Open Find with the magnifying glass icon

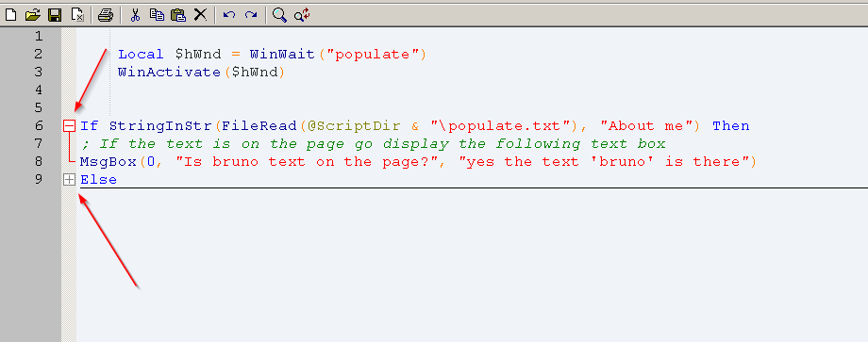coord(279,15)
